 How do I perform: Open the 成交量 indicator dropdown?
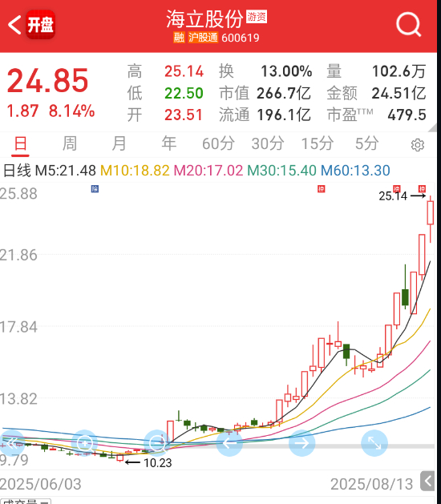[26, 502]
